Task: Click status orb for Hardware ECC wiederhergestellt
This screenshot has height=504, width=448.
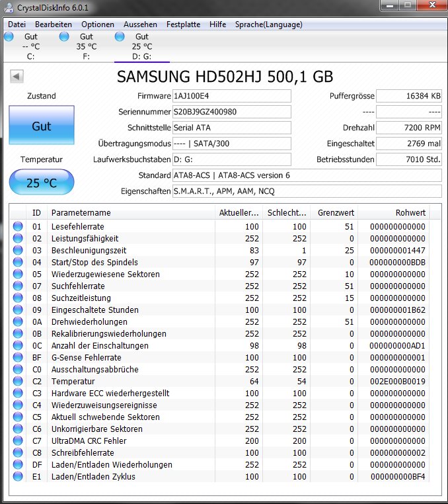Action: tap(18, 393)
